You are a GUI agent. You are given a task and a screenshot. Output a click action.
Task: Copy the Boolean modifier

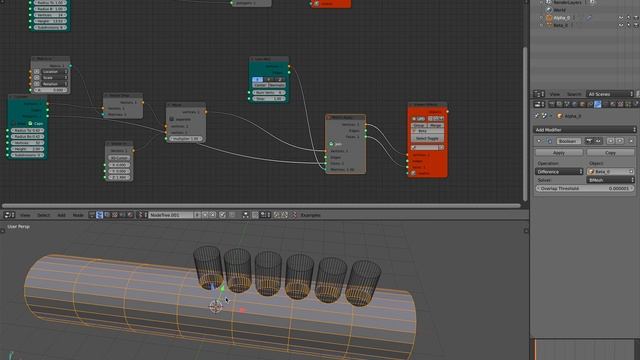610,153
